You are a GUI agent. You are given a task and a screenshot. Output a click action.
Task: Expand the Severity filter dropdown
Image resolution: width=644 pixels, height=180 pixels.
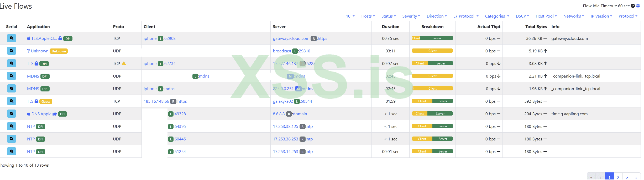tap(411, 16)
